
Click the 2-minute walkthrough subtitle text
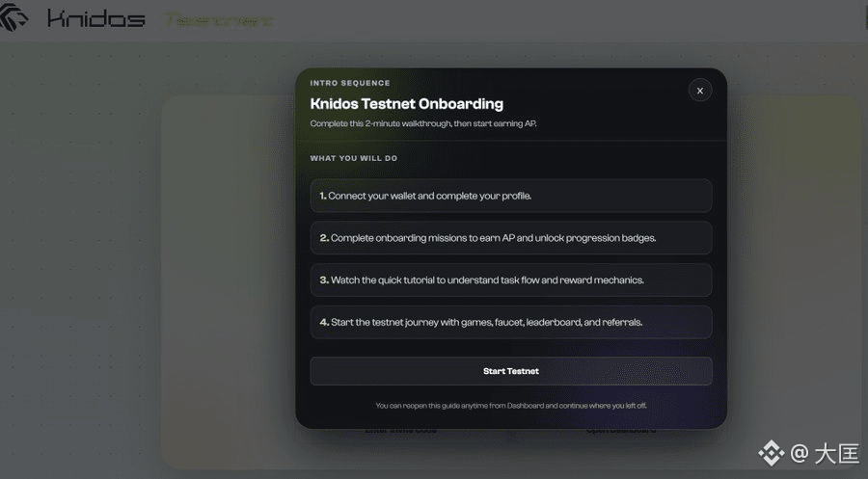423,123
